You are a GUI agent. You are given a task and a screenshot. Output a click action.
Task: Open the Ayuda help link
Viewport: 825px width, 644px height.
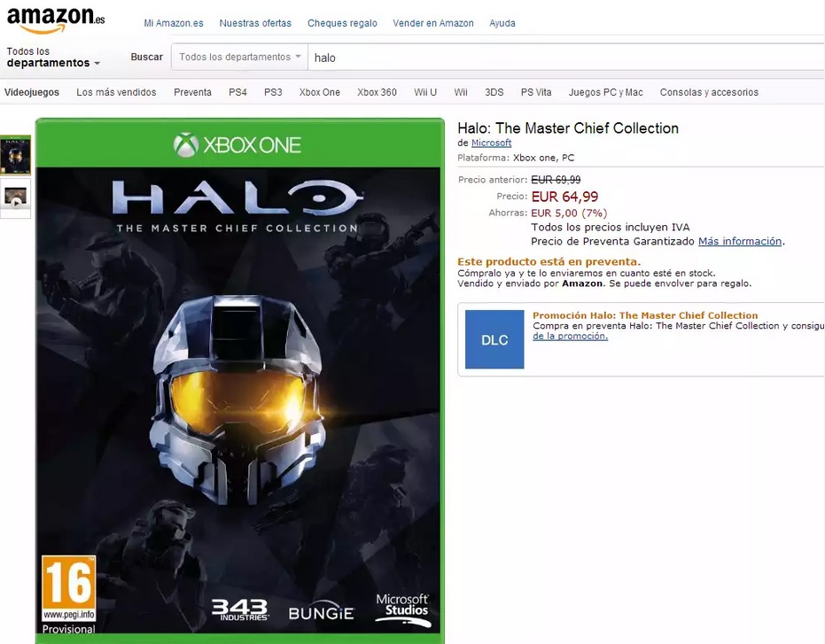502,23
